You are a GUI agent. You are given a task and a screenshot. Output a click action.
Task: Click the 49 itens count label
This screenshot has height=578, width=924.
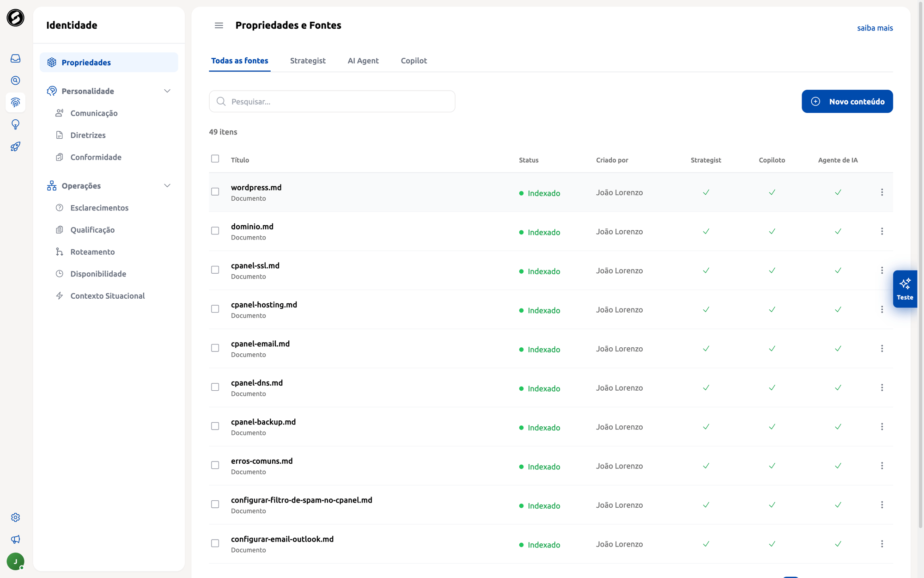coord(223,132)
